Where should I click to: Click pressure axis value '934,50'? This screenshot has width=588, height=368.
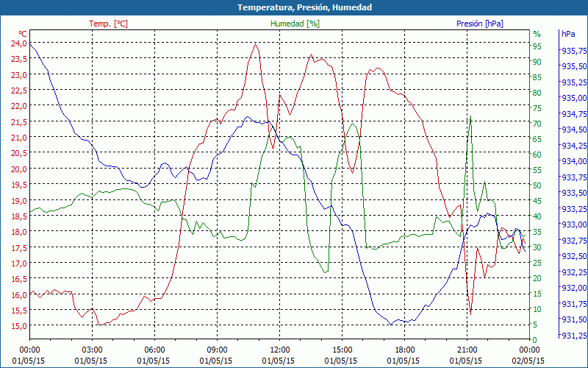(x=574, y=130)
